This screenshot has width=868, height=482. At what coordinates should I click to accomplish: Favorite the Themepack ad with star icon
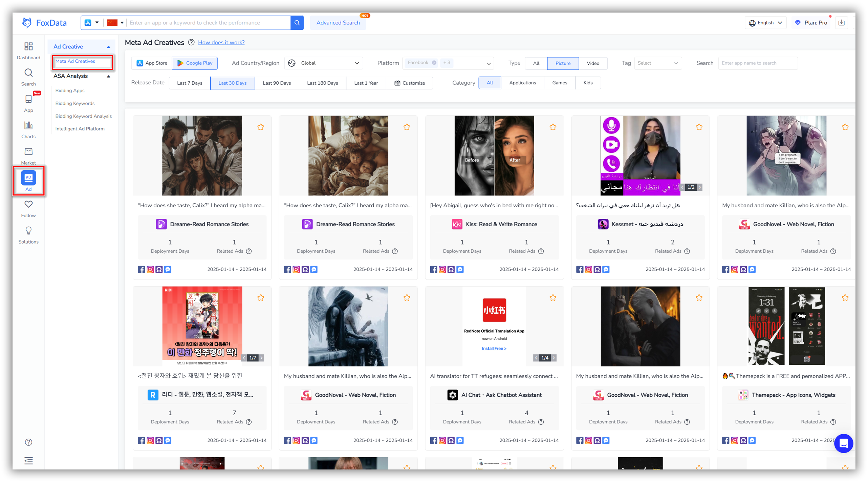(x=845, y=298)
